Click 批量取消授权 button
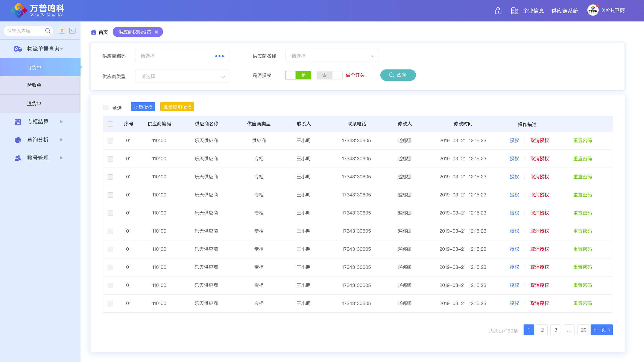The height and width of the screenshot is (362, 644). pos(177,107)
